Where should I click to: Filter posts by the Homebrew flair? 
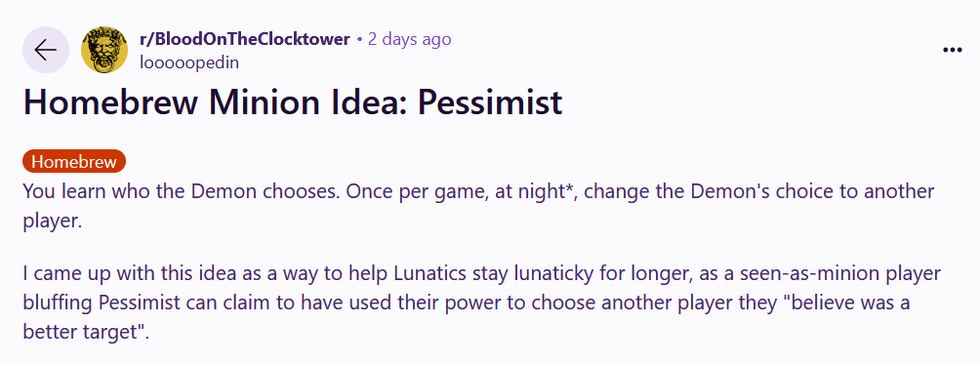74,161
